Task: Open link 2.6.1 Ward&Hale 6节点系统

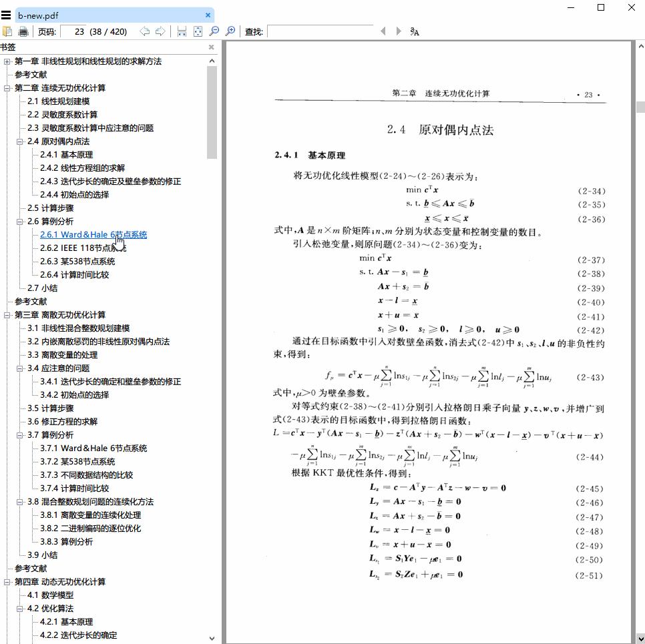Action: click(x=93, y=235)
